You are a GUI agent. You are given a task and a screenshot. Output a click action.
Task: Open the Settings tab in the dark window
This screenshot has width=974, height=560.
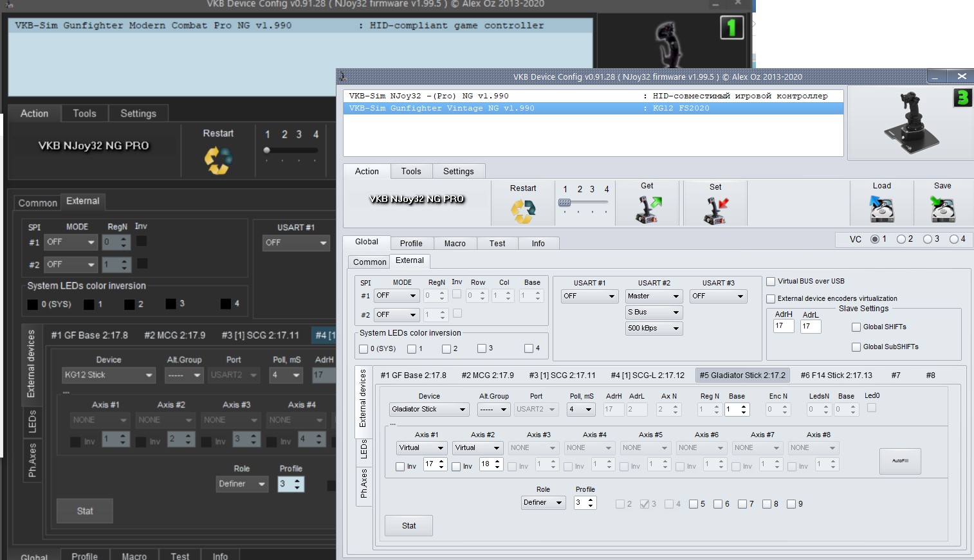(138, 114)
